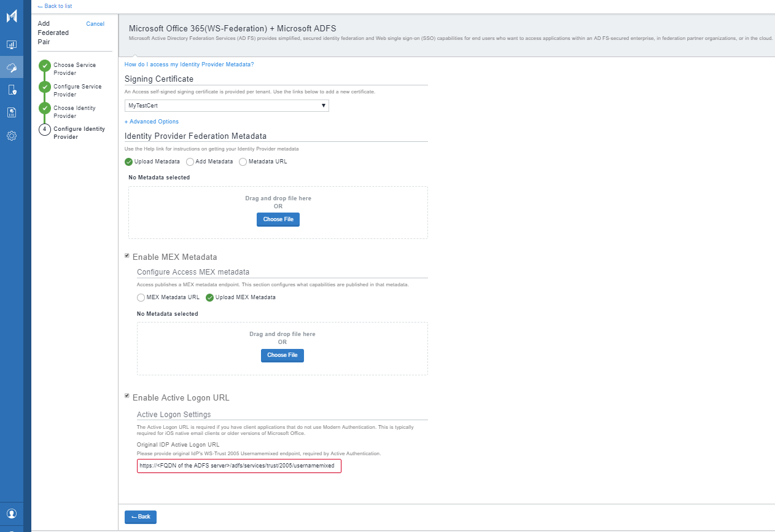Uncheck the Enable MEX Metadata checkbox
Screen dimensions: 775x532
pyautogui.click(x=127, y=256)
